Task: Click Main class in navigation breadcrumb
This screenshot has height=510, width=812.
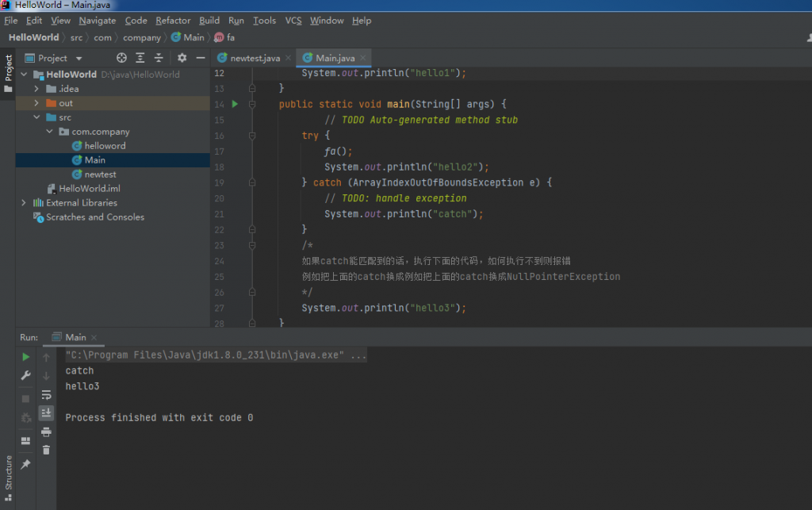Action: [187, 37]
